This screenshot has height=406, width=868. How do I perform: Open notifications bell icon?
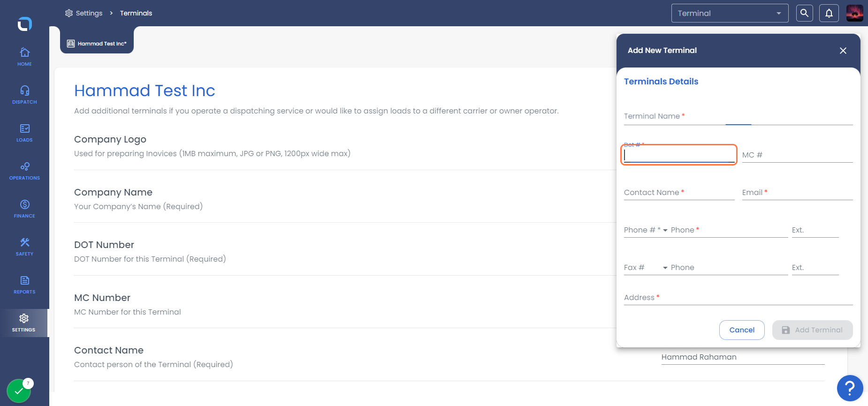(829, 13)
